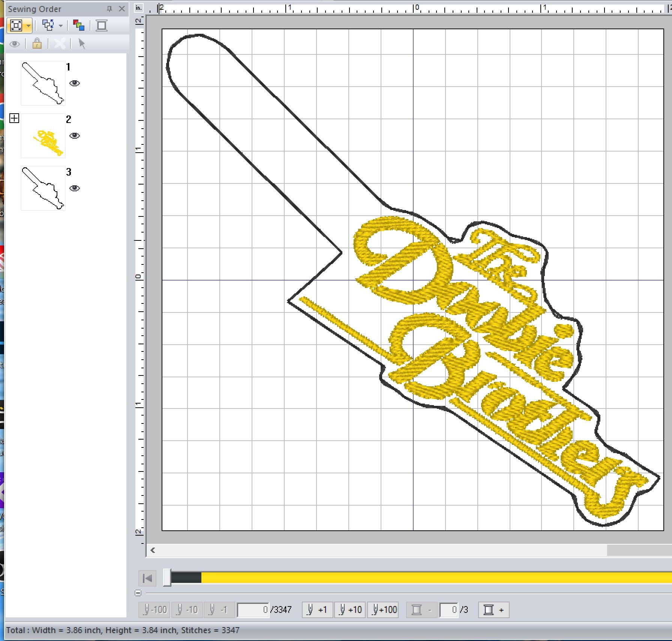The height and width of the screenshot is (641, 672).
Task: Click the +100 stitches forward button
Action: coord(383,610)
